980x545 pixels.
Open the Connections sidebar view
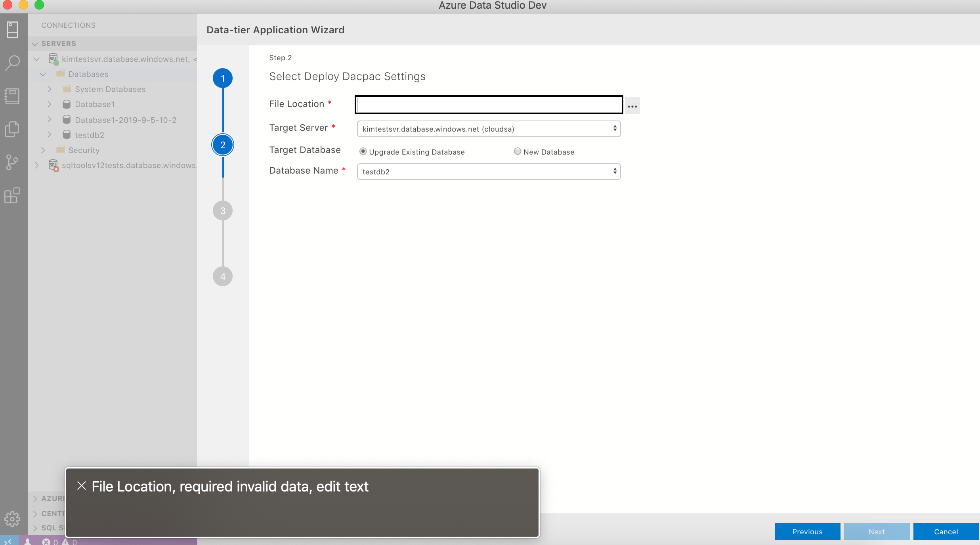coord(12,30)
